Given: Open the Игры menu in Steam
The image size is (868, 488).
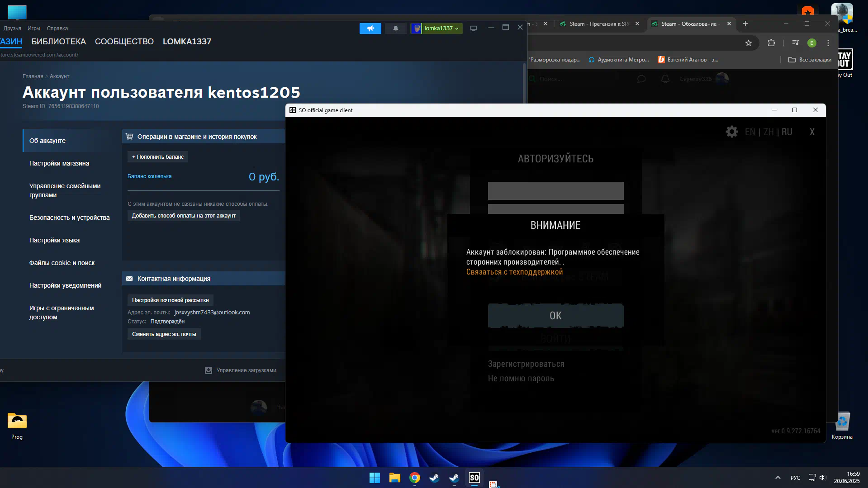Looking at the screenshot, I should click(x=34, y=28).
